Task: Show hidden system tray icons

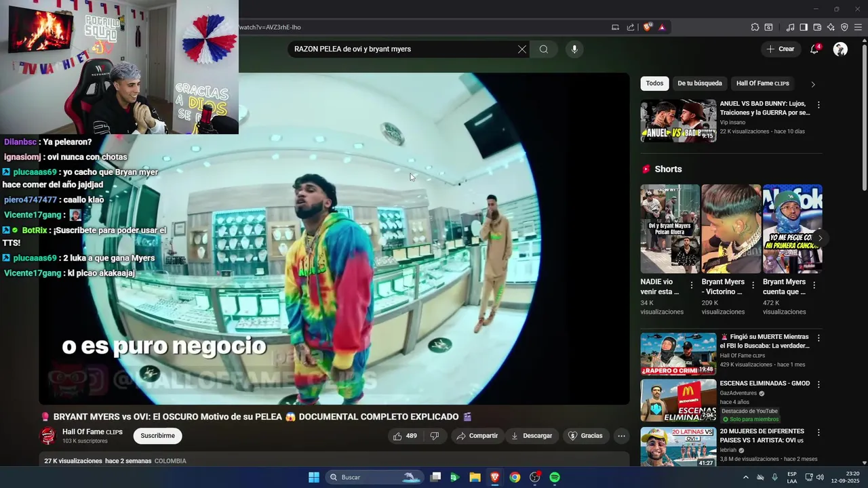Action: pyautogui.click(x=746, y=477)
